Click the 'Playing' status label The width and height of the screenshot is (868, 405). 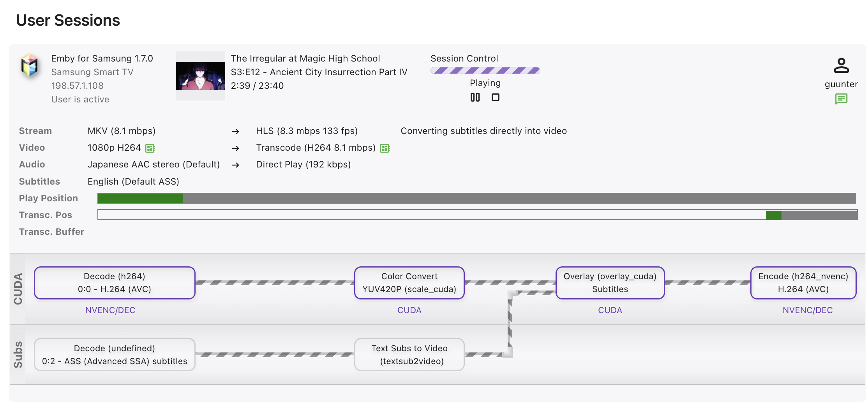coord(485,83)
